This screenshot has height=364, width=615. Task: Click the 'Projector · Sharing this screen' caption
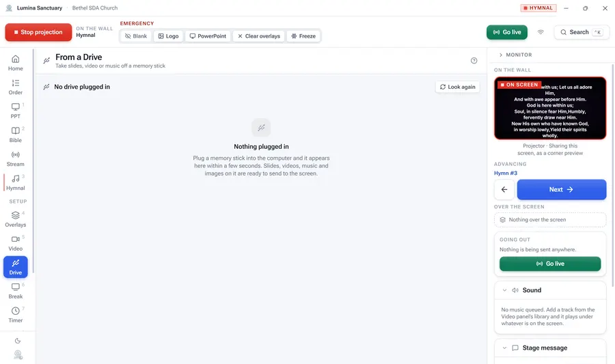pos(550,150)
